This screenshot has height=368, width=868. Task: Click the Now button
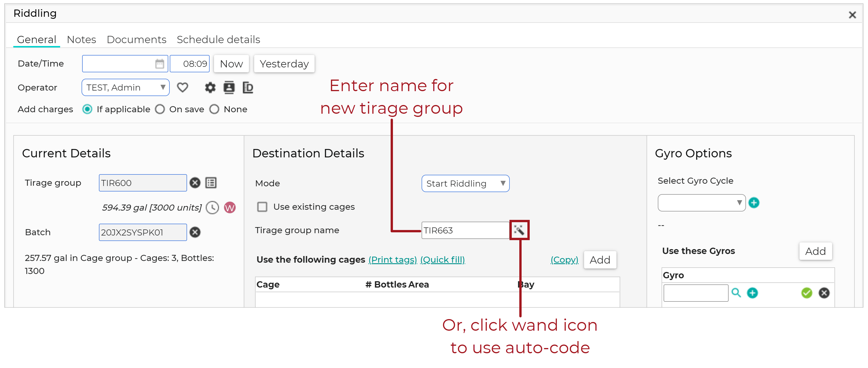pyautogui.click(x=232, y=64)
